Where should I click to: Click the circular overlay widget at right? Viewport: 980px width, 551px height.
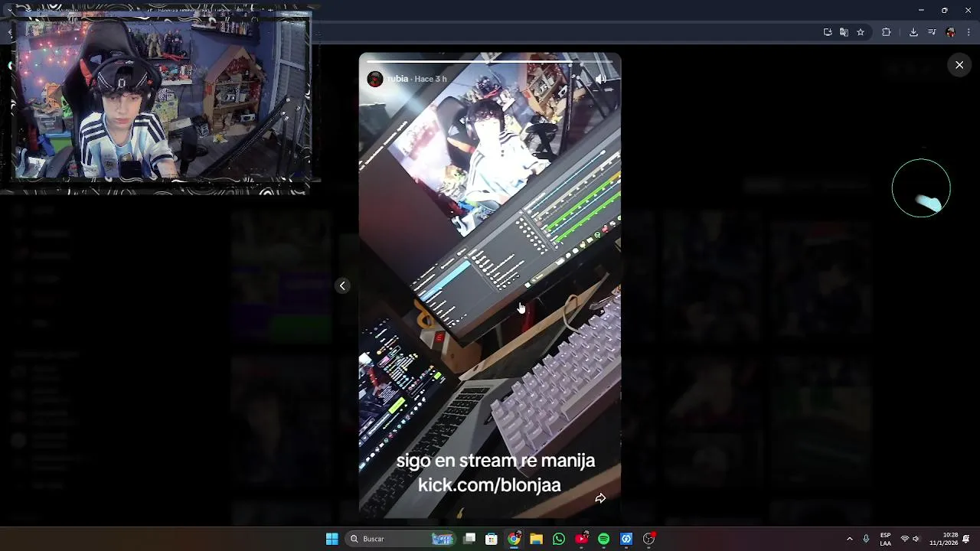click(x=921, y=188)
